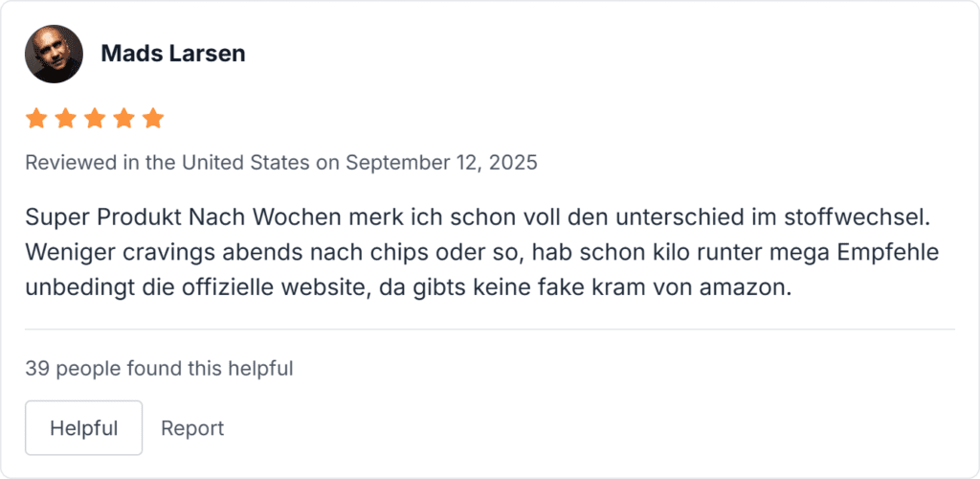The width and height of the screenshot is (980, 479).
Task: Report this review
Action: 192,428
